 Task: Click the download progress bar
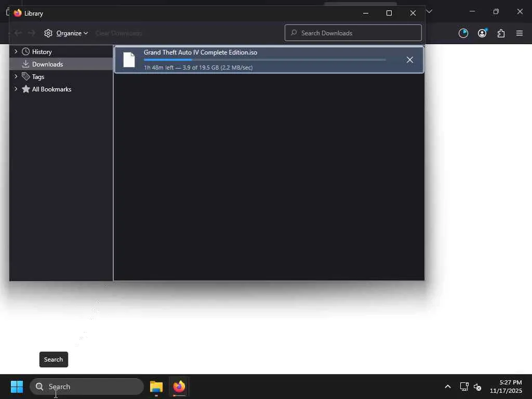pos(264,60)
